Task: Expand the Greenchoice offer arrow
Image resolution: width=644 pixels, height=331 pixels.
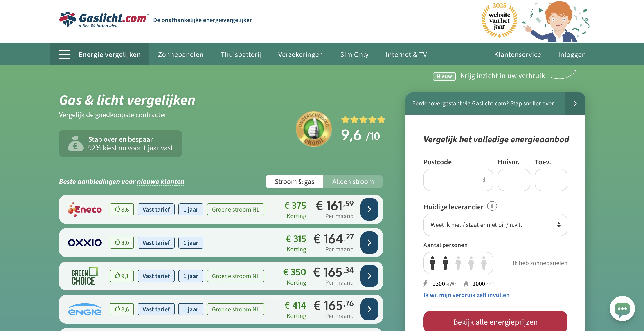Action: coord(369,276)
